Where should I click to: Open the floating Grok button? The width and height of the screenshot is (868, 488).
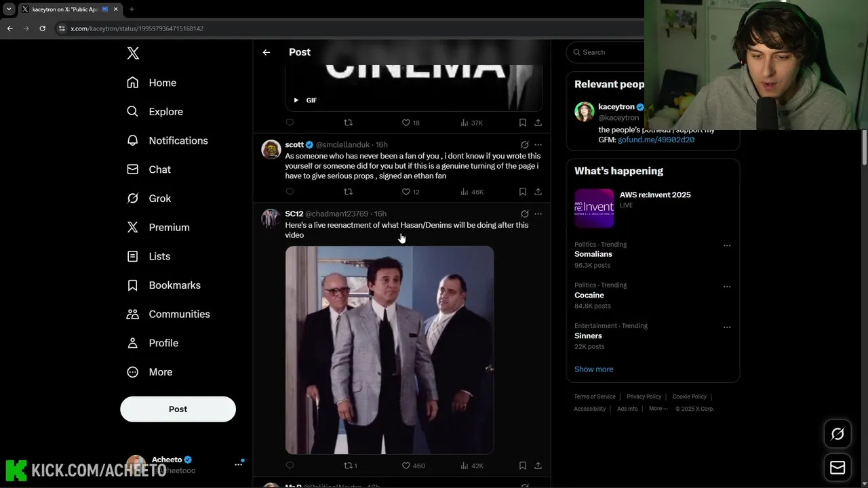click(837, 434)
